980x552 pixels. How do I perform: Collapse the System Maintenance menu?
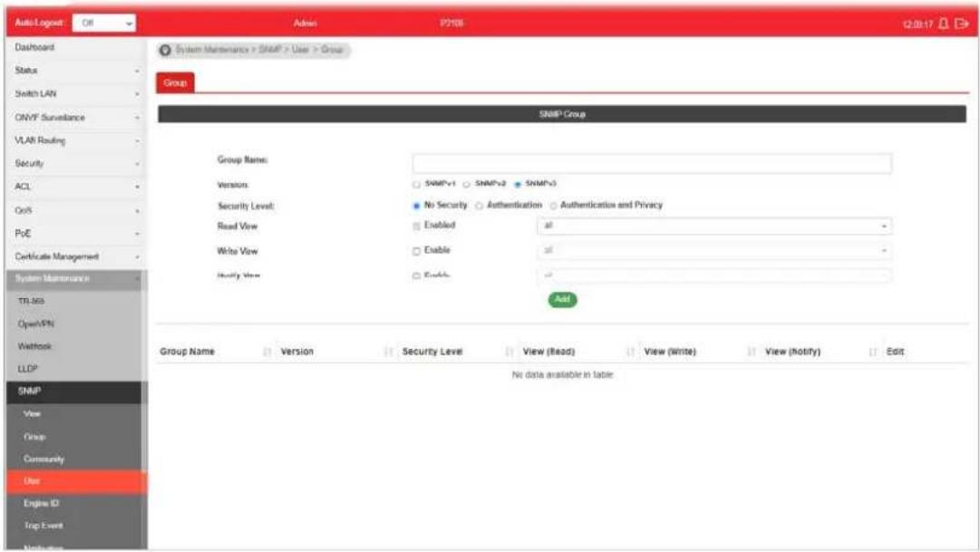tap(76, 279)
